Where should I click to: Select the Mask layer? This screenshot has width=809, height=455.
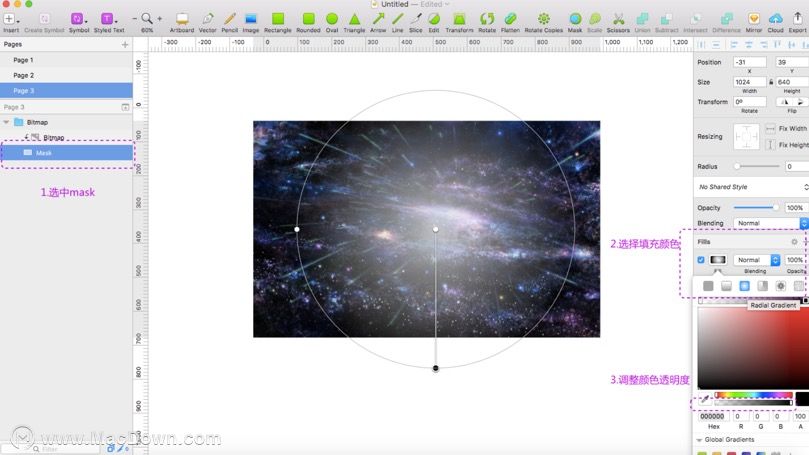[x=66, y=153]
